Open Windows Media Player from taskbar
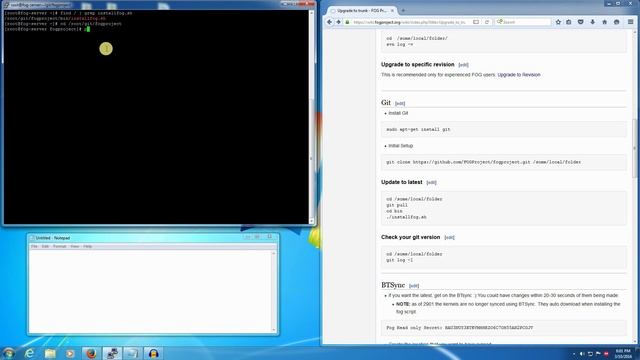640x360 pixels. point(70,353)
